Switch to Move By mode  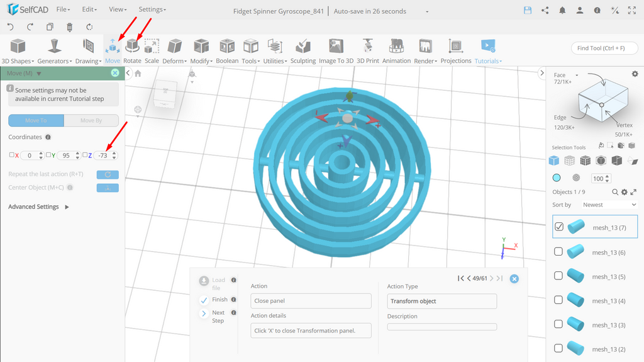coord(91,120)
